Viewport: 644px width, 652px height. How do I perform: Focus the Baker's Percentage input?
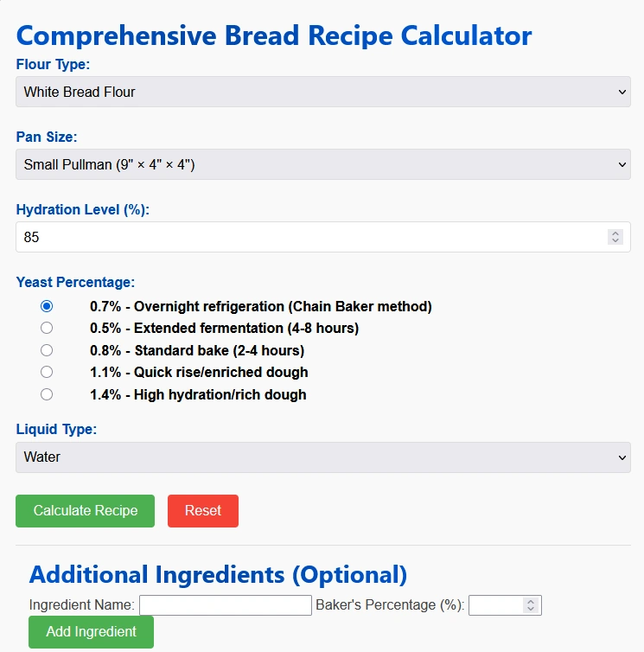496,605
